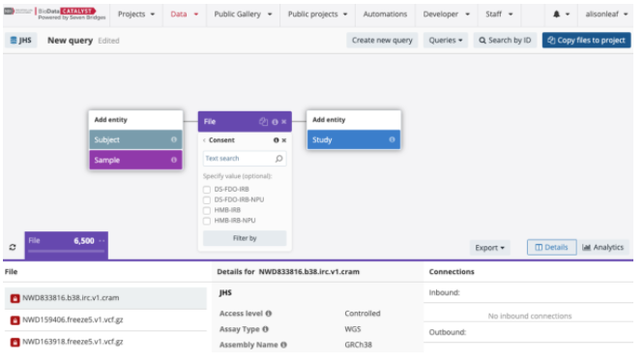Open the notifications bell
The height and width of the screenshot is (363, 644).
point(556,14)
